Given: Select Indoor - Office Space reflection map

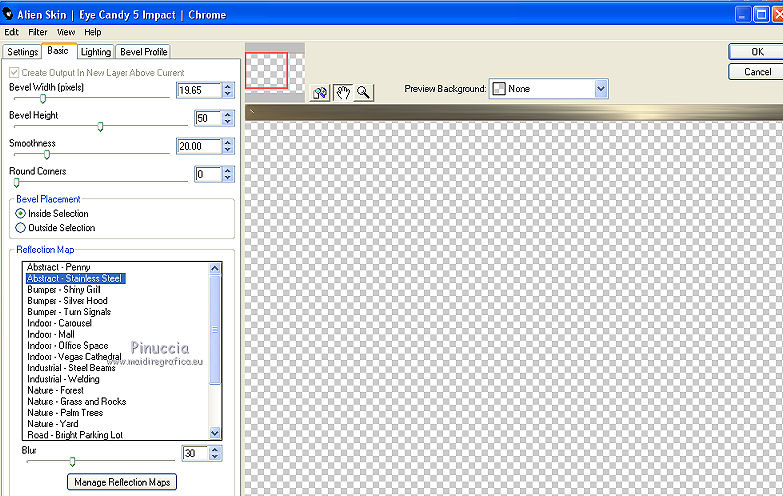Looking at the screenshot, I should [x=67, y=345].
